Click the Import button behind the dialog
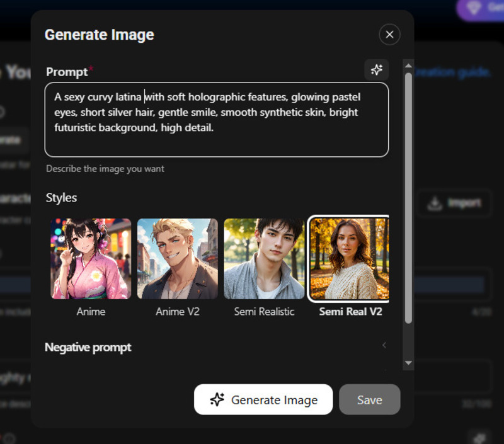 tap(454, 203)
